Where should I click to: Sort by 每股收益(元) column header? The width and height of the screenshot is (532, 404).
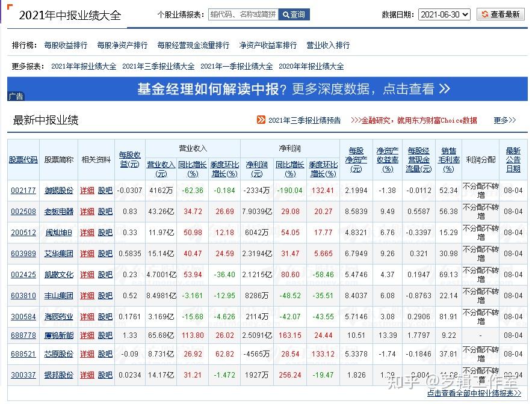(129, 160)
